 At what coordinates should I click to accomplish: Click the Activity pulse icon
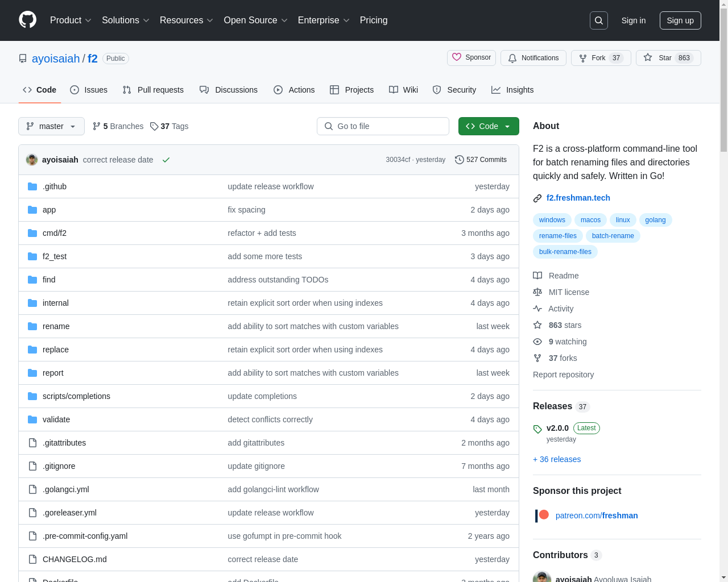tap(537, 309)
